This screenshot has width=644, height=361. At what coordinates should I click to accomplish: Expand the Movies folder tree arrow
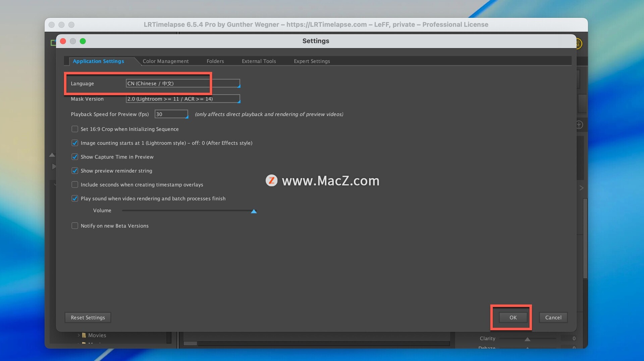click(x=79, y=335)
